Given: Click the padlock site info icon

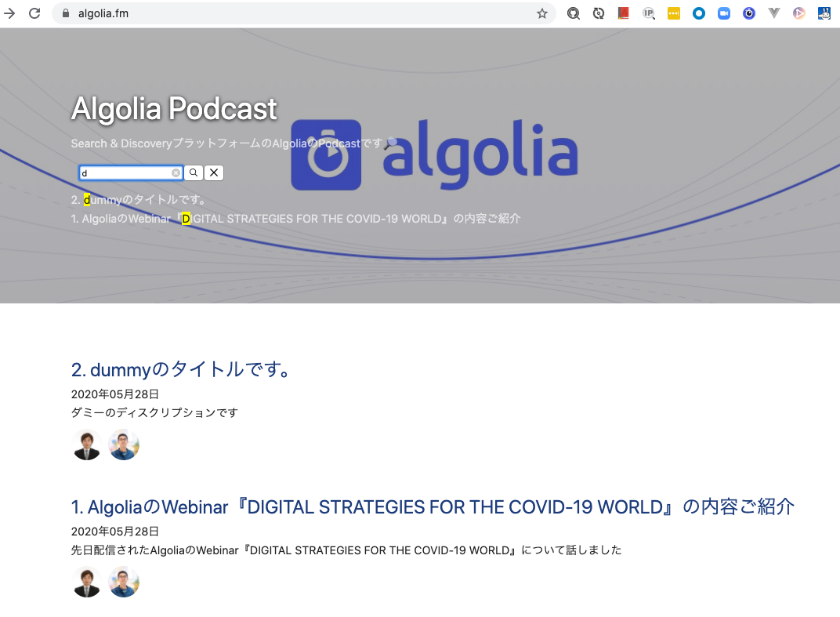Looking at the screenshot, I should click(x=66, y=13).
